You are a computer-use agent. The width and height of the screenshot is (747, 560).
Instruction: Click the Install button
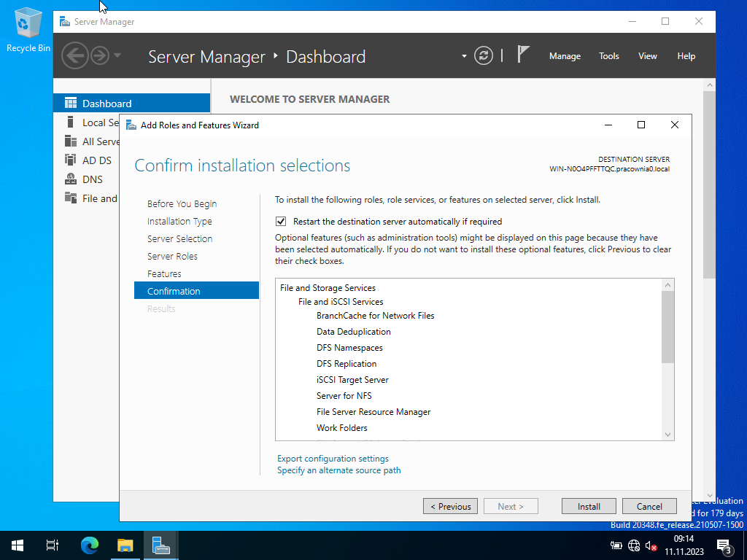[x=589, y=506]
